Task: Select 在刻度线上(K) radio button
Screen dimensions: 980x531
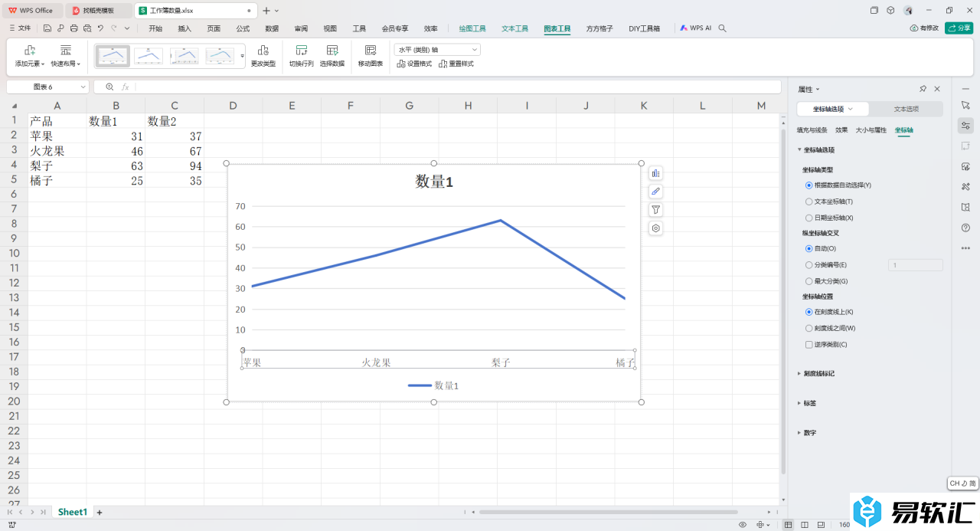Action: coord(809,312)
